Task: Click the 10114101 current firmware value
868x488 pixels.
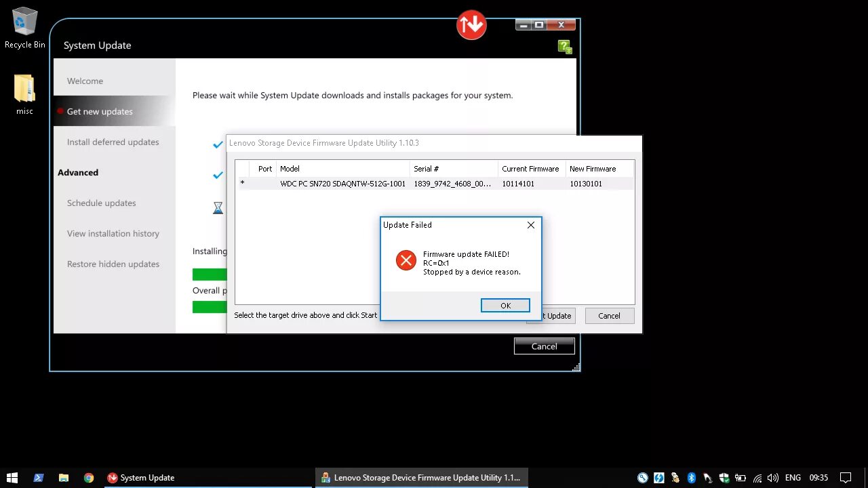Action: tap(518, 184)
